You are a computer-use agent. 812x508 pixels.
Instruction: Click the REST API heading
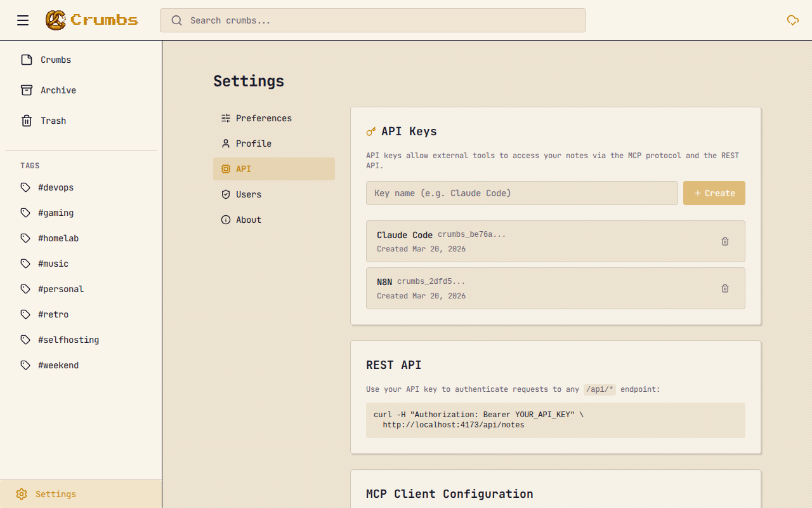(x=394, y=365)
